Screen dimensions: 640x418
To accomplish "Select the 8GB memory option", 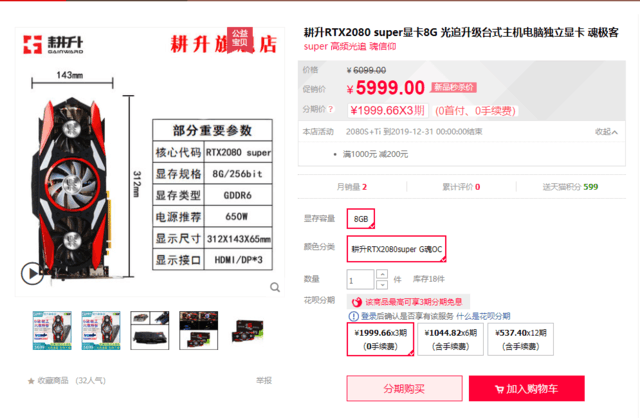I will point(361,219).
